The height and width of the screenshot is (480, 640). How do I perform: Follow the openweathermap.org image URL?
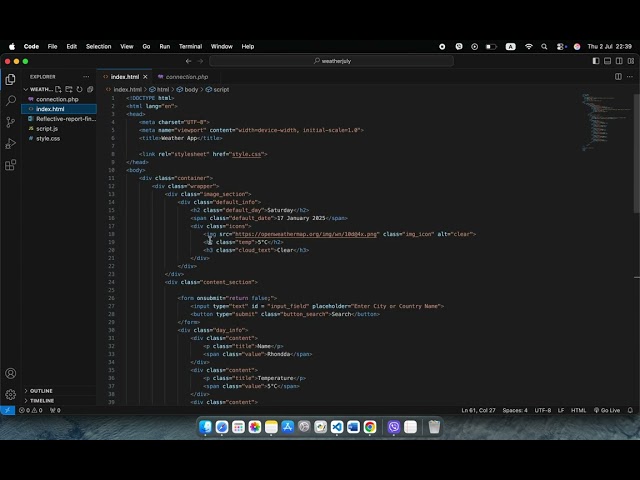pyautogui.click(x=306, y=234)
